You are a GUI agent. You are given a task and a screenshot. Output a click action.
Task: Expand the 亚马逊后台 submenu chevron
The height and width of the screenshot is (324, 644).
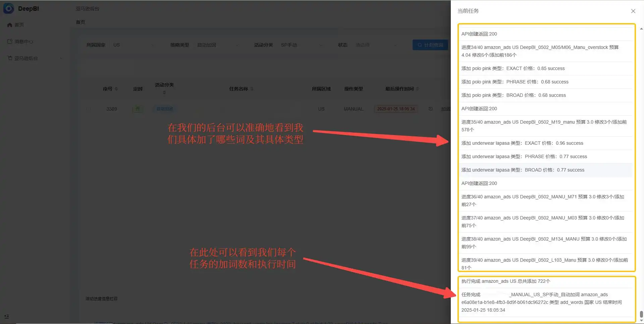pyautogui.click(x=61, y=58)
